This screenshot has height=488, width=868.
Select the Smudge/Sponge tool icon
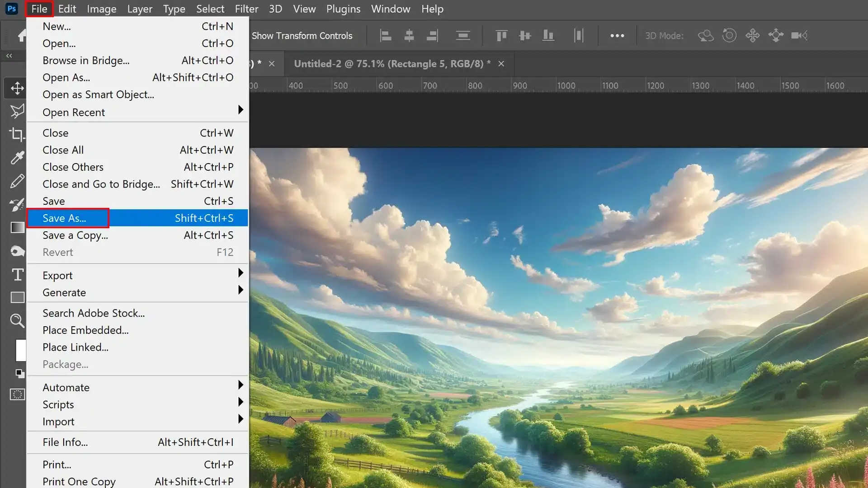click(17, 251)
